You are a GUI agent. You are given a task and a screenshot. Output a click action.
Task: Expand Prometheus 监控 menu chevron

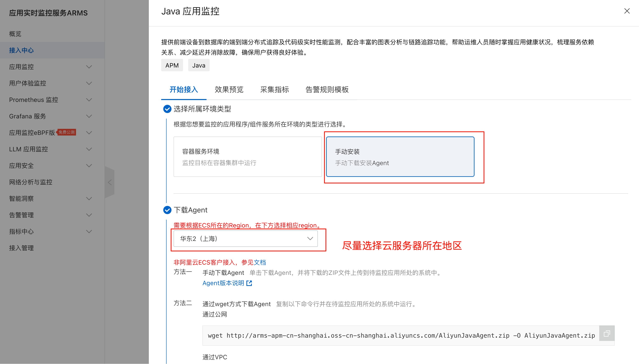tap(89, 100)
